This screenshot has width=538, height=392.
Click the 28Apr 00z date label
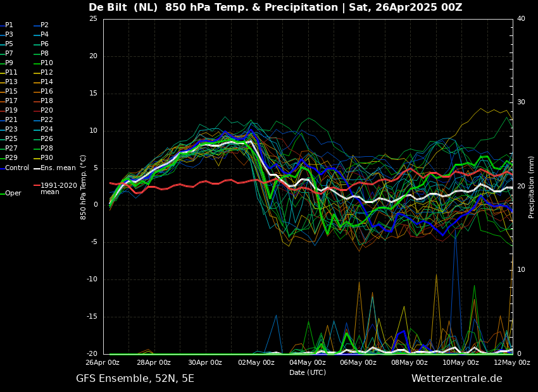(x=154, y=362)
